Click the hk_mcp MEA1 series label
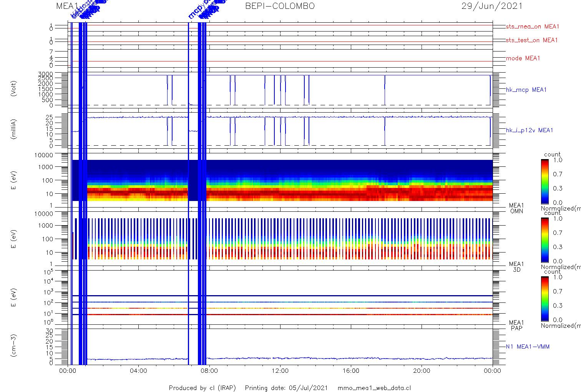This screenshot has height=392, width=581. (x=526, y=90)
